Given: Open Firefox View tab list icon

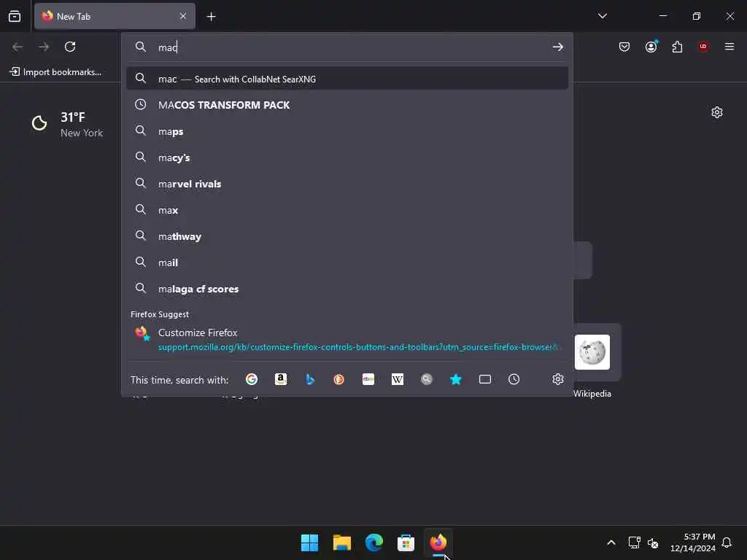Looking at the screenshot, I should [15, 16].
